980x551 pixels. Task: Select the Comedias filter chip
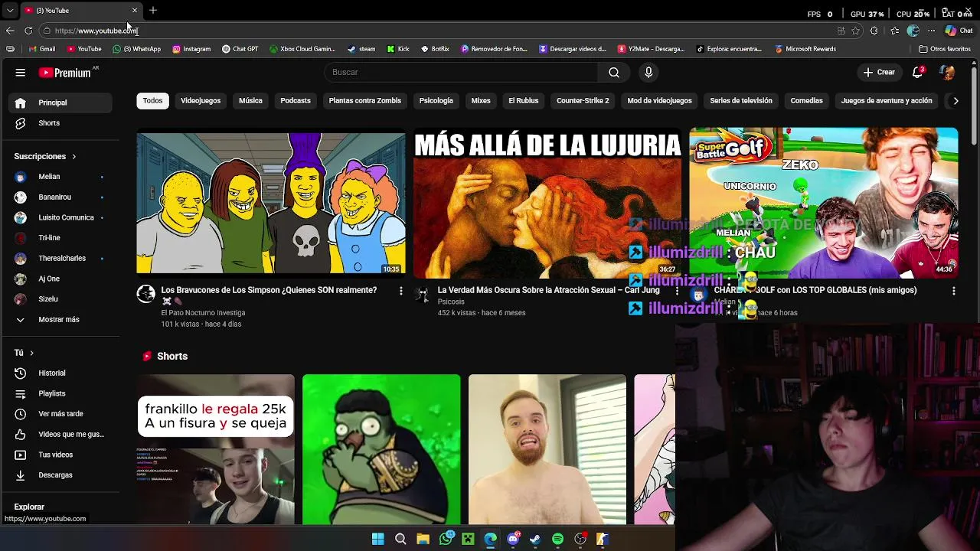click(807, 100)
